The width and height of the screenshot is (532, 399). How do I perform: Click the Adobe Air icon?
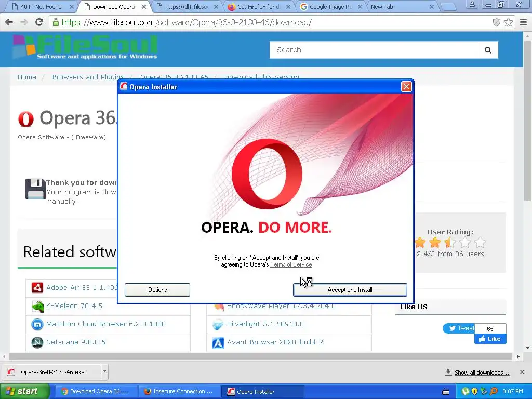(37, 287)
